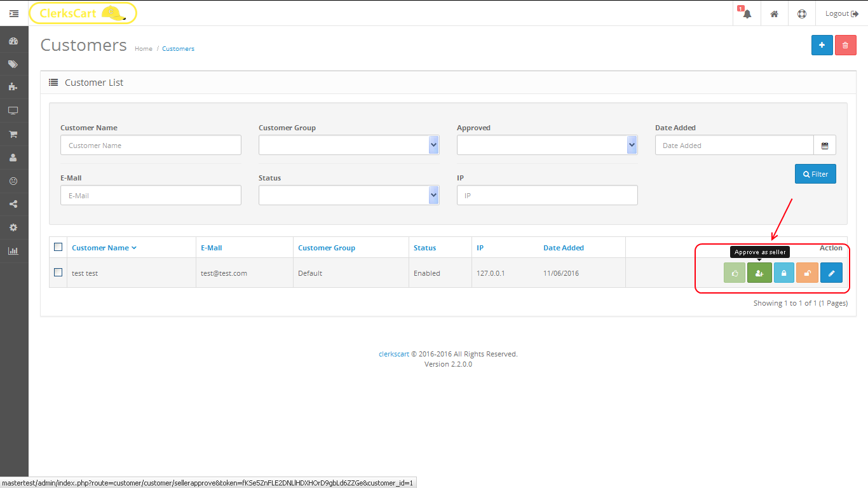Click the blue lock button for test test

784,273
